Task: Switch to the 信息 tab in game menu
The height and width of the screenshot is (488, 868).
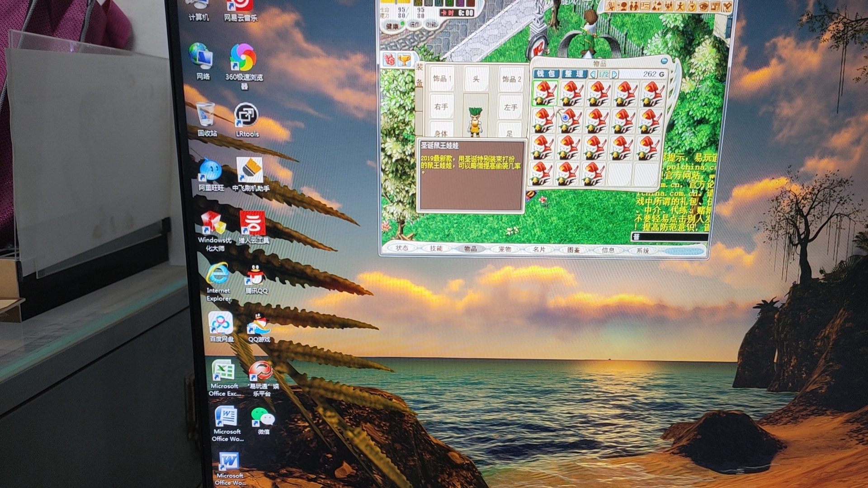Action: pyautogui.click(x=608, y=250)
